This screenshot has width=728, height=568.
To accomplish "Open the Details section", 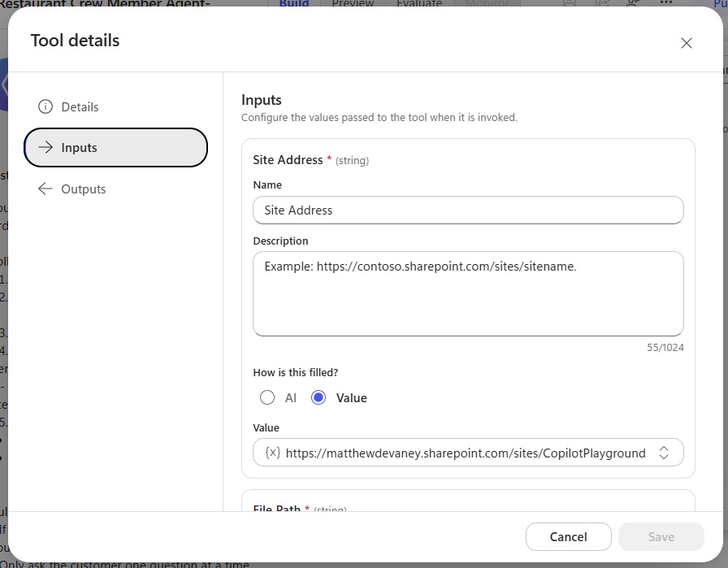I will point(115,106).
